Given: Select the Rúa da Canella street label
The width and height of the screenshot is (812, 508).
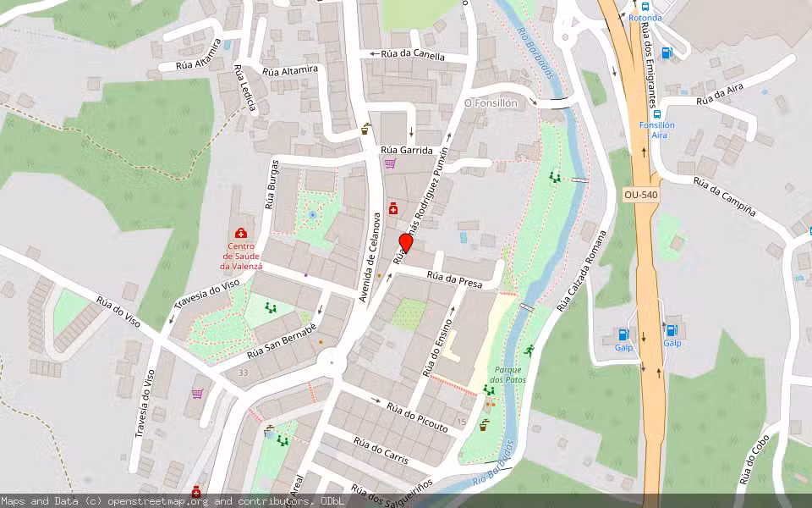Looking at the screenshot, I should (x=413, y=54).
